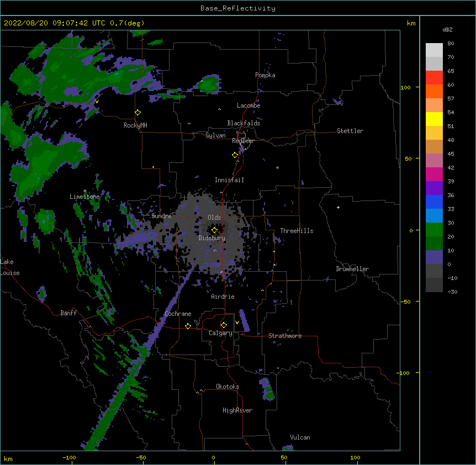
Task: Click the Calgary city label
Action: (220, 333)
